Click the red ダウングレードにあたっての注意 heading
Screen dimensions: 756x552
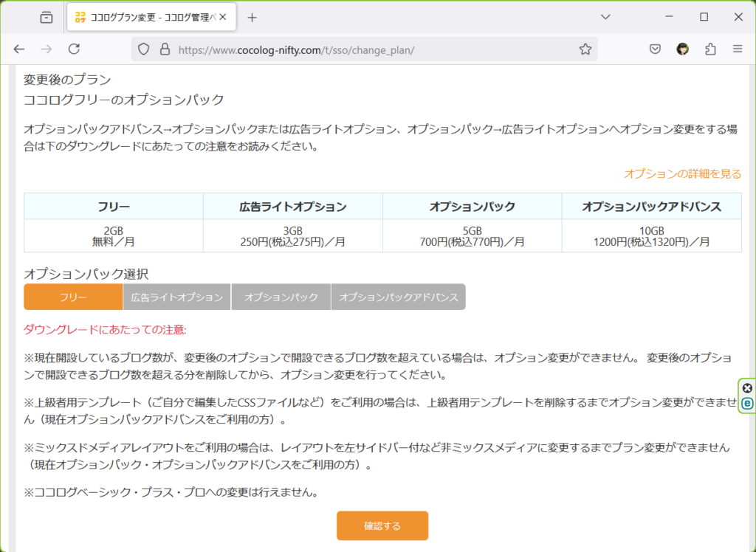[105, 330]
